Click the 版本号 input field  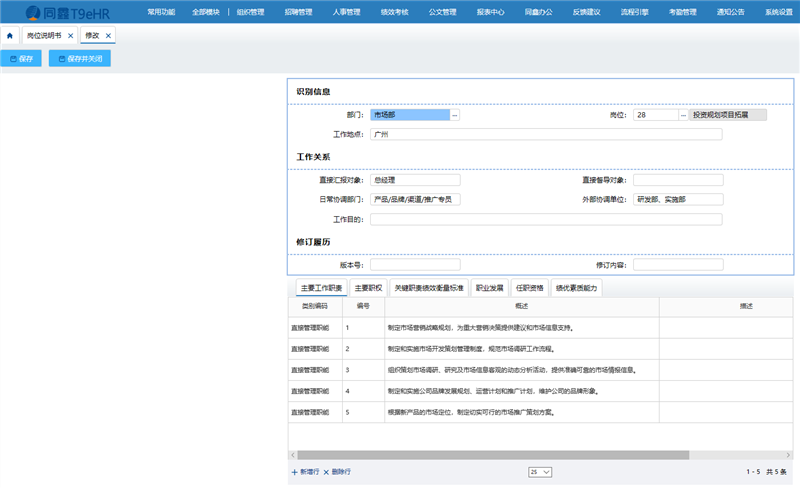415,265
